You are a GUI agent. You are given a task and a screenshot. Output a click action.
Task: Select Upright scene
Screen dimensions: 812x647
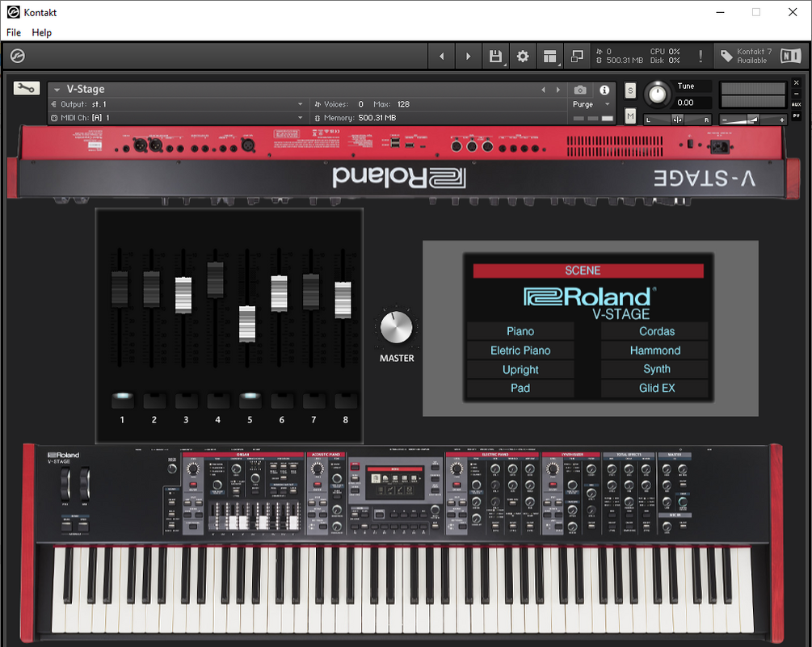[x=520, y=370]
